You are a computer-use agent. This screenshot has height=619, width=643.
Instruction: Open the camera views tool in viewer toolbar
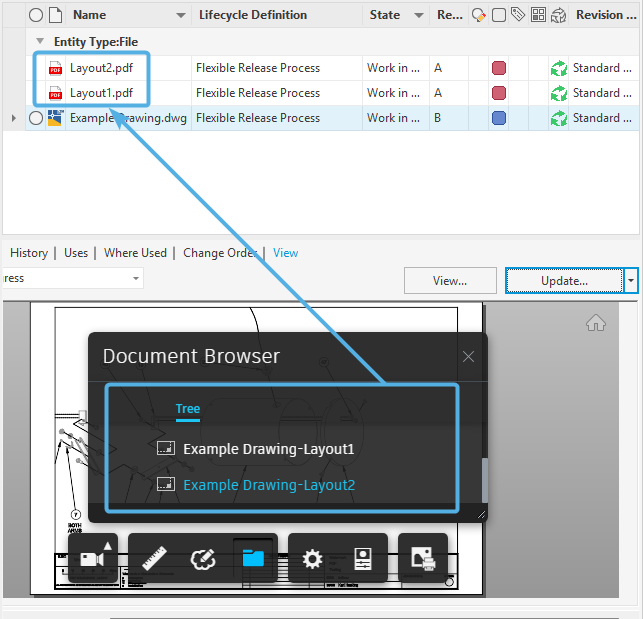click(x=93, y=558)
